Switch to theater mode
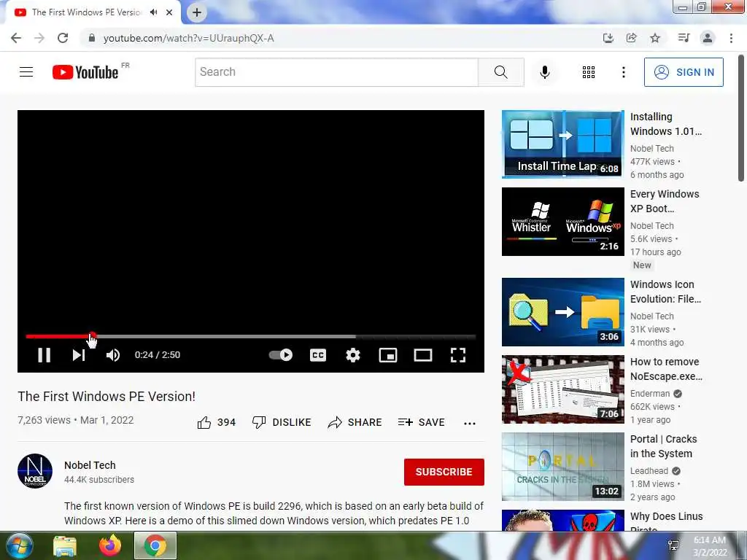The width and height of the screenshot is (747, 560). pyautogui.click(x=423, y=355)
